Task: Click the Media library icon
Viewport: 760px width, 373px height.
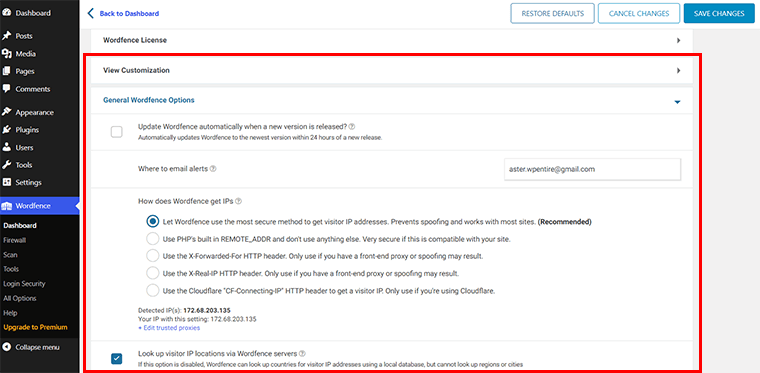Action: point(7,54)
